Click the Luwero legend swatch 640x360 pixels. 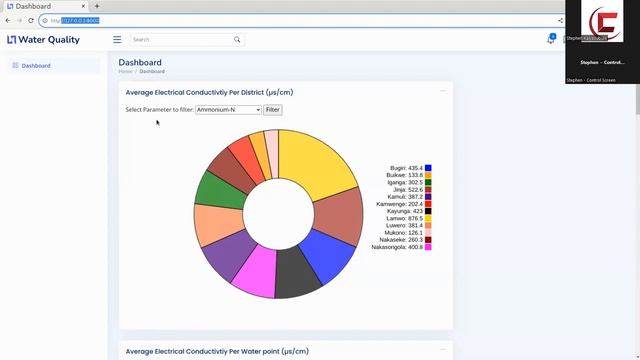coord(428,225)
